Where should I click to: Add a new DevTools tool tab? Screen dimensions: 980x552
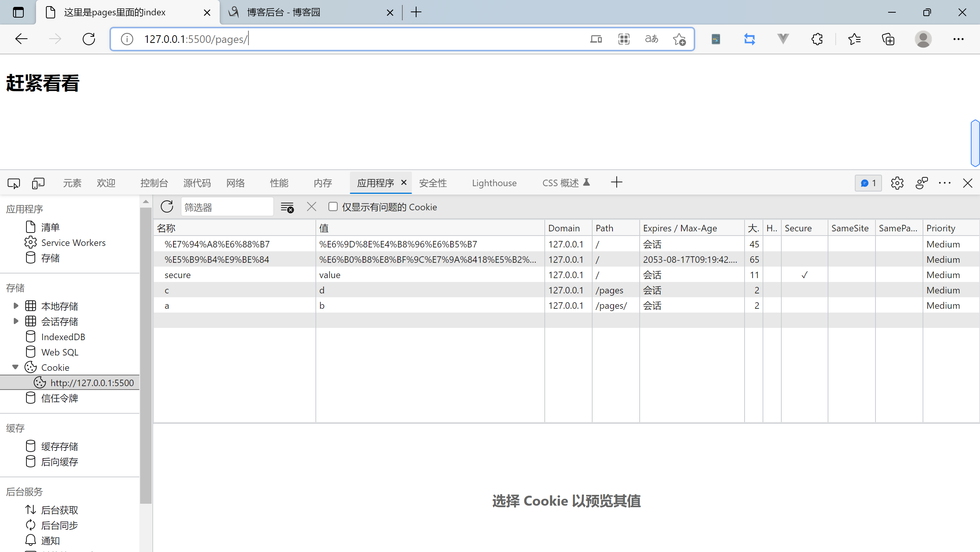617,182
